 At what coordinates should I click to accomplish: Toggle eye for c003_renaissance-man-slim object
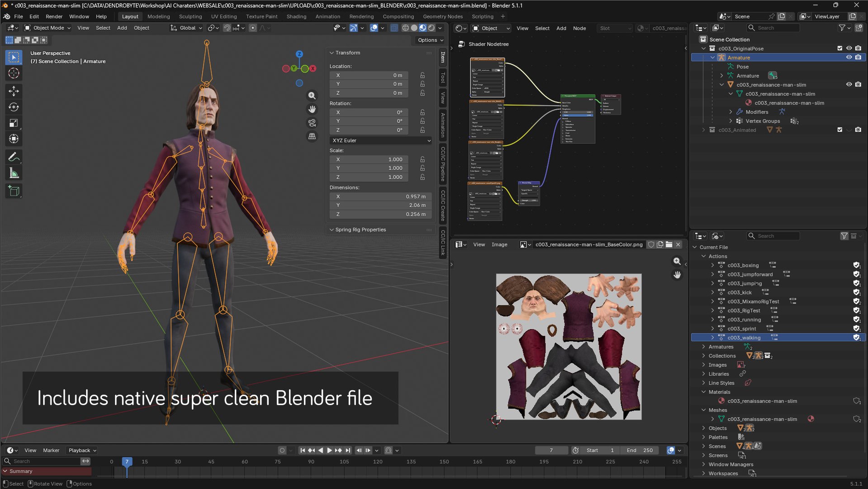coord(849,85)
